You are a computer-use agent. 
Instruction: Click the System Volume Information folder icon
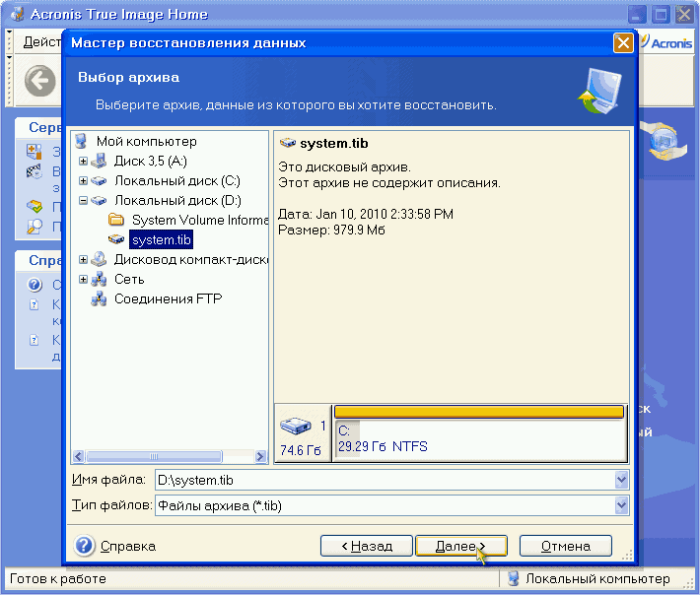(x=116, y=220)
